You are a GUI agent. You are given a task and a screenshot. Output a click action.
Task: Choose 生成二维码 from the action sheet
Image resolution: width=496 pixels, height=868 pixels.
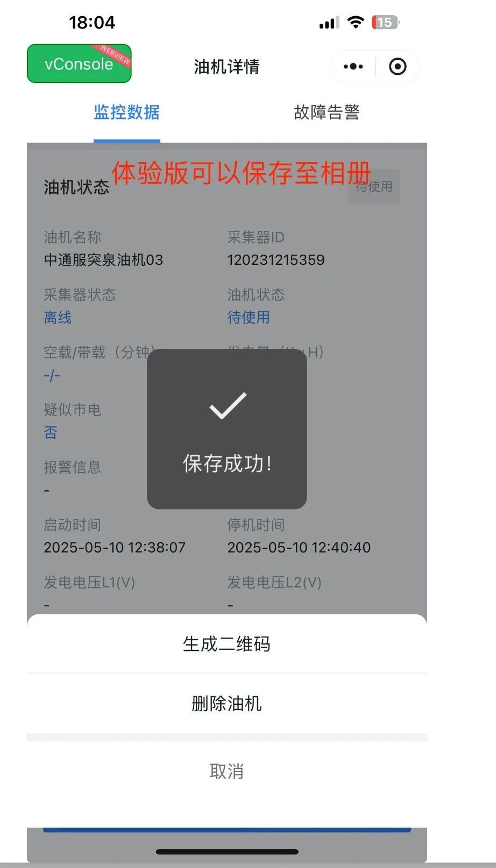[227, 643]
